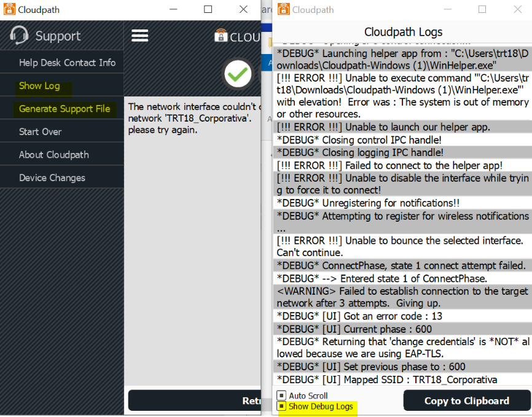Select log line 'Unregistering for notifications!!'
Viewport: 532px width, 417px height.
[x=402, y=203]
